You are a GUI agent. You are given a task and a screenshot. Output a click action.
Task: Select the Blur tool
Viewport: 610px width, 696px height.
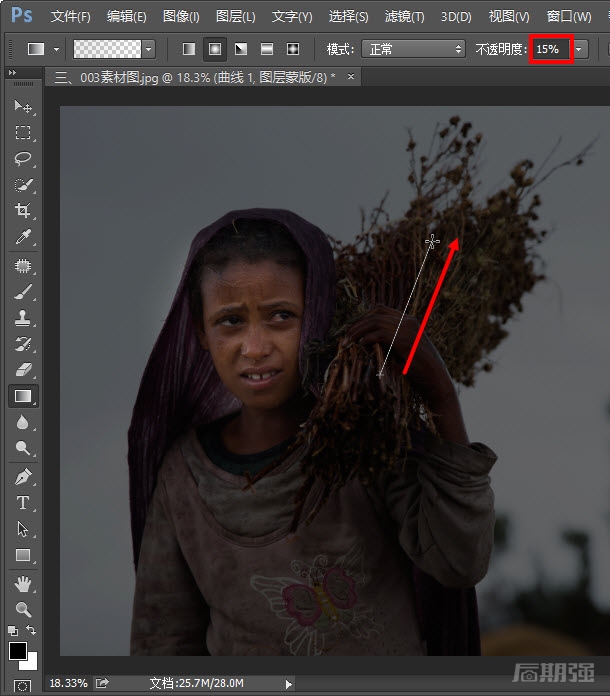tap(23, 422)
